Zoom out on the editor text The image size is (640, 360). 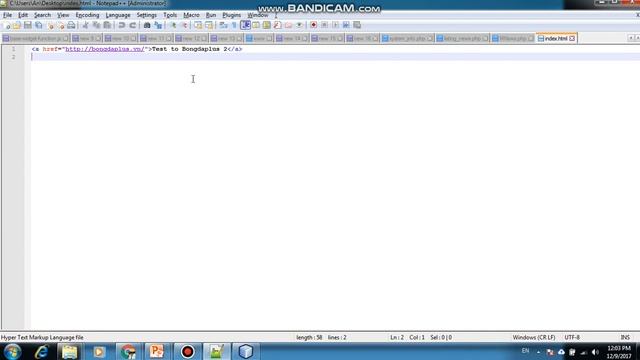(x=184, y=25)
